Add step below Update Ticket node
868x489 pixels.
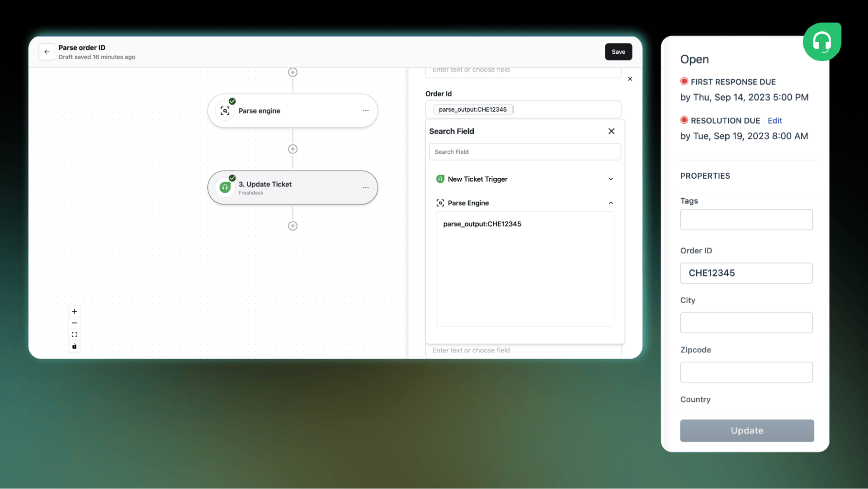pos(292,226)
